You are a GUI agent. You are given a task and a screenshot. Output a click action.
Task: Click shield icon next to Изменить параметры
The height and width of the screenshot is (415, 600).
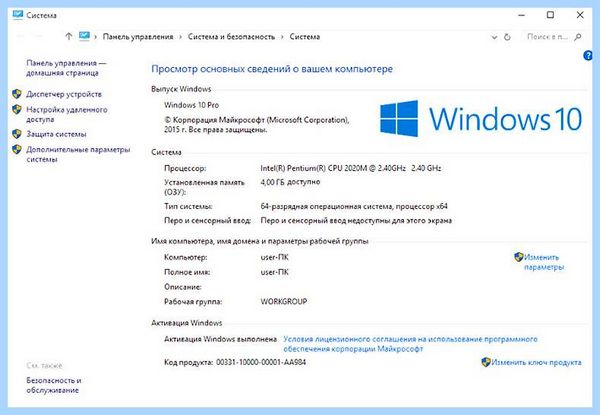click(x=518, y=257)
